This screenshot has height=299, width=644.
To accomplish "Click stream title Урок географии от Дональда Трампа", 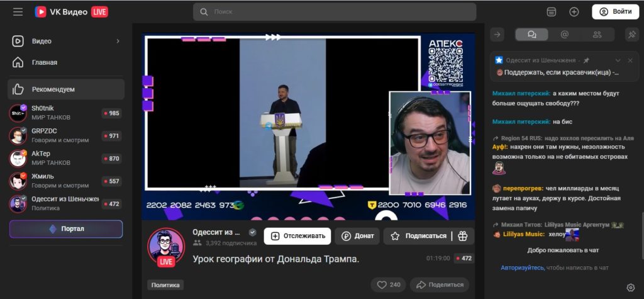I will point(276,259).
